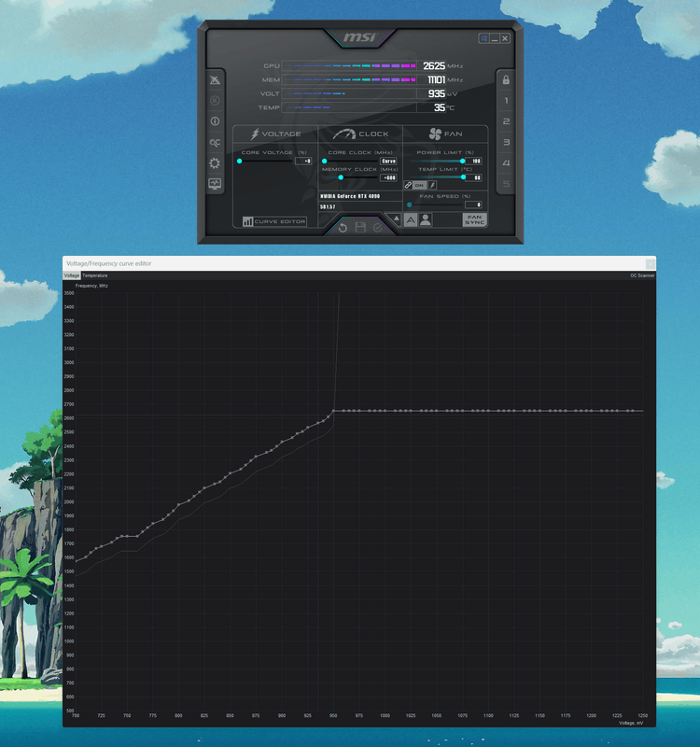The height and width of the screenshot is (747, 700).
Task: Click the Temp Limit value field
Action: (x=473, y=177)
